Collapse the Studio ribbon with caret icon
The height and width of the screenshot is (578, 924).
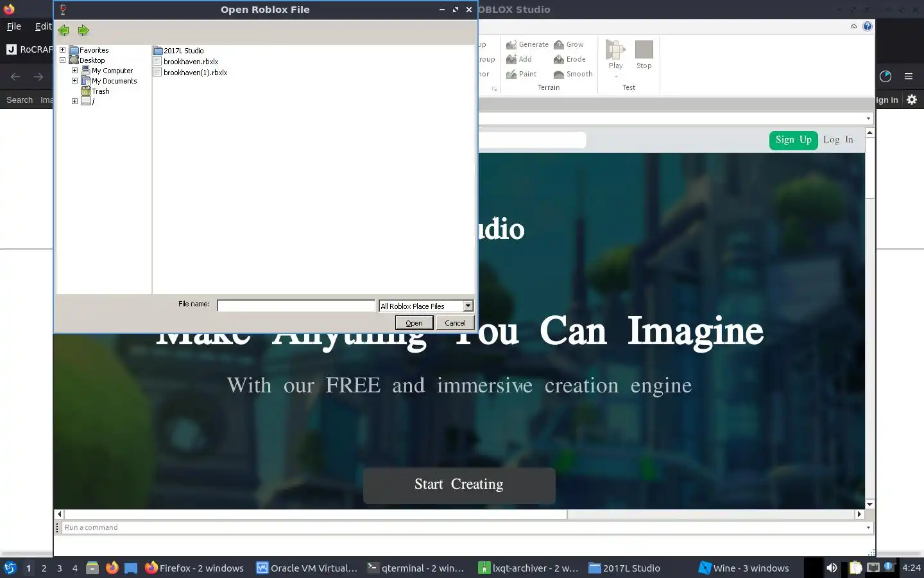pyautogui.click(x=853, y=26)
